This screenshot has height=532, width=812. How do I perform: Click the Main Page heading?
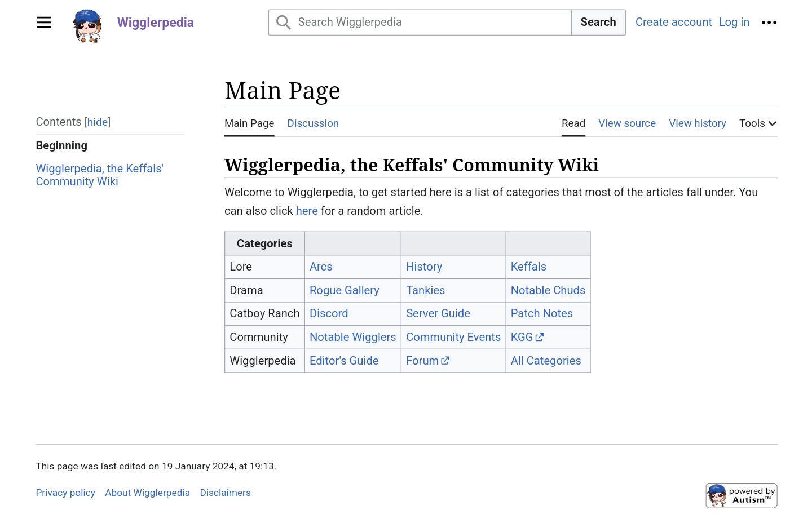click(283, 91)
